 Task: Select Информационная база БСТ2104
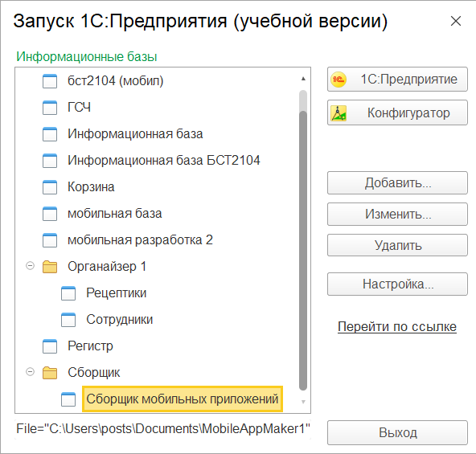(x=164, y=161)
